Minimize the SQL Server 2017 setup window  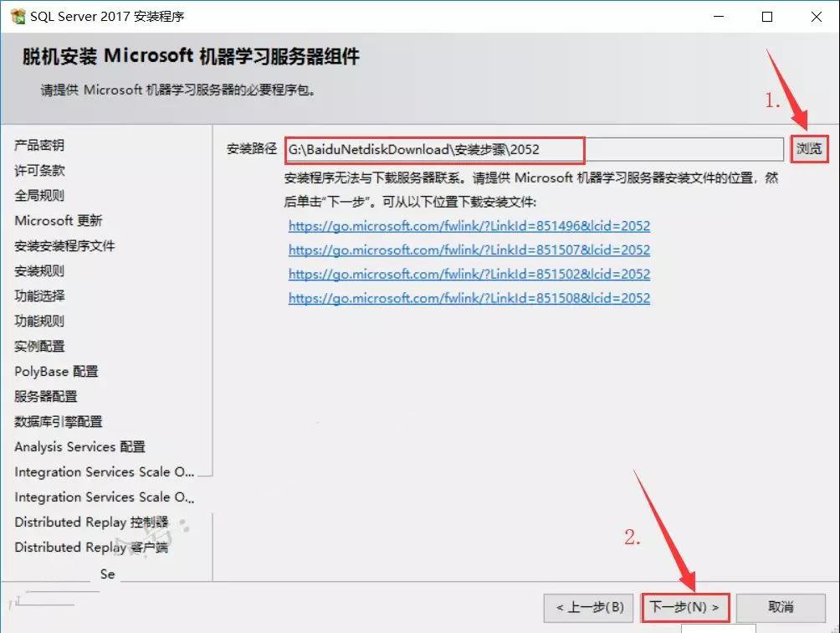point(719,17)
